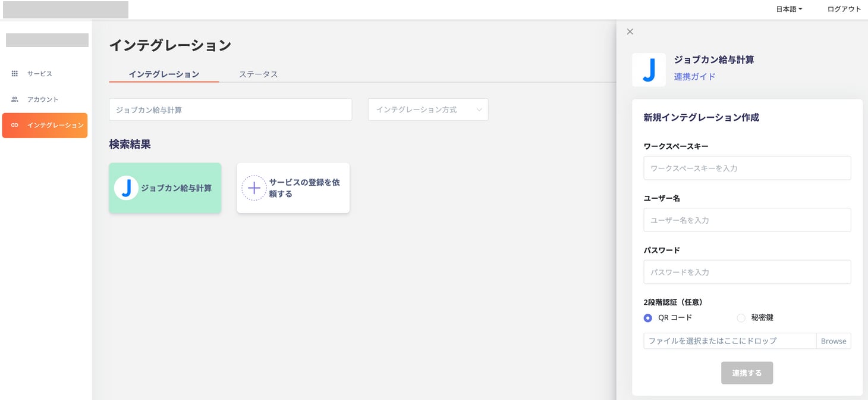This screenshot has height=400, width=868.
Task: Click the ジョブカン給与計算 search box
Action: coord(231,110)
